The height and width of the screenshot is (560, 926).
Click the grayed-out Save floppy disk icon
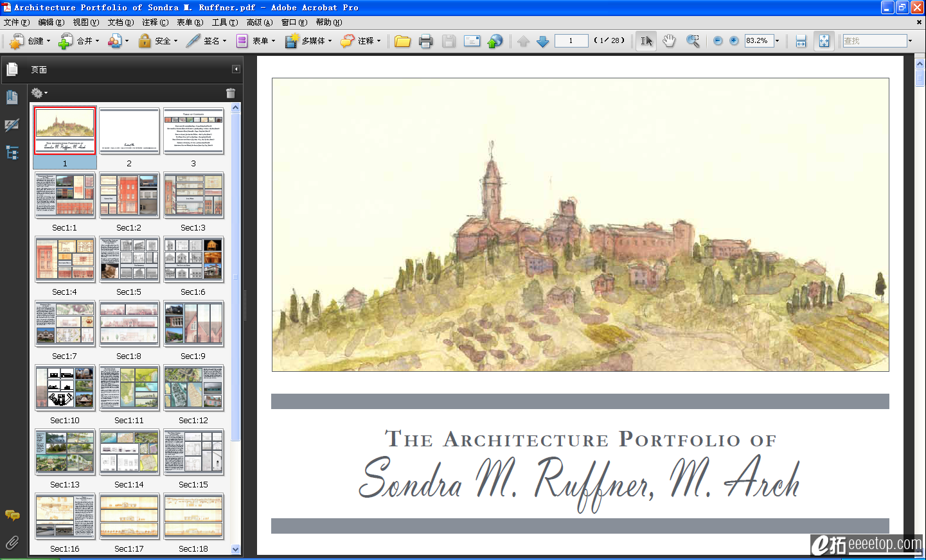pyautogui.click(x=449, y=41)
